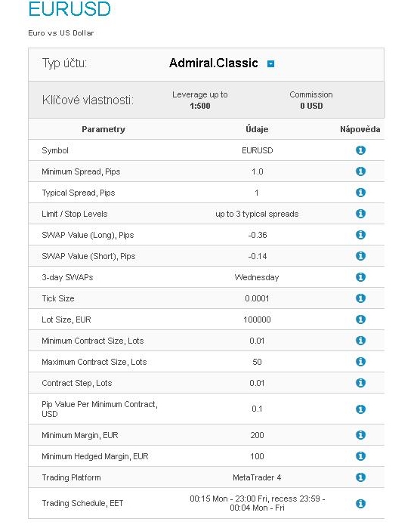Open help icon for Trading Platform row
The height and width of the screenshot is (531, 420).
click(x=360, y=477)
